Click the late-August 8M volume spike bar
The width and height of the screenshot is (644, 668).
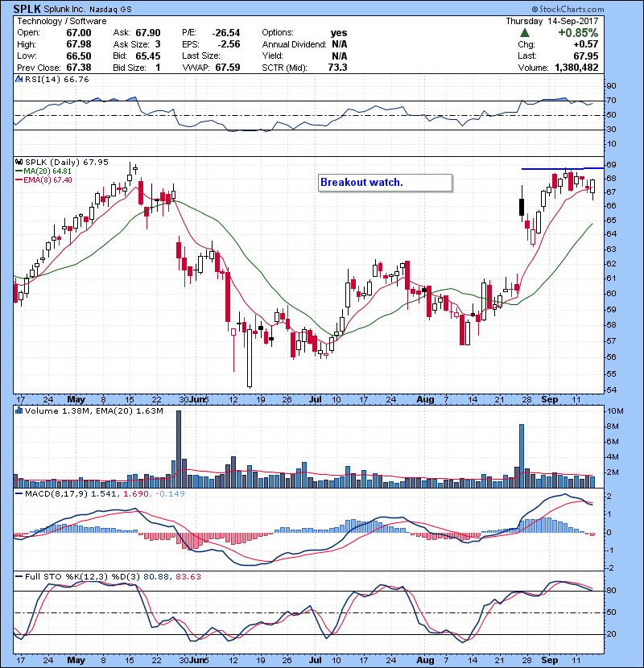[522, 456]
